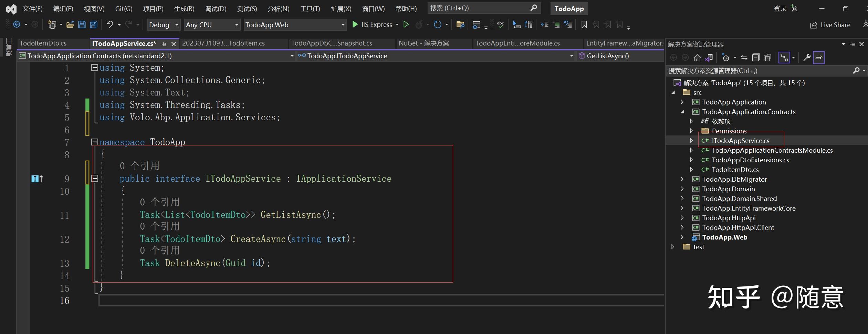The width and height of the screenshot is (868, 334).
Task: Click Start Without Debugging outline play icon
Action: (x=406, y=24)
